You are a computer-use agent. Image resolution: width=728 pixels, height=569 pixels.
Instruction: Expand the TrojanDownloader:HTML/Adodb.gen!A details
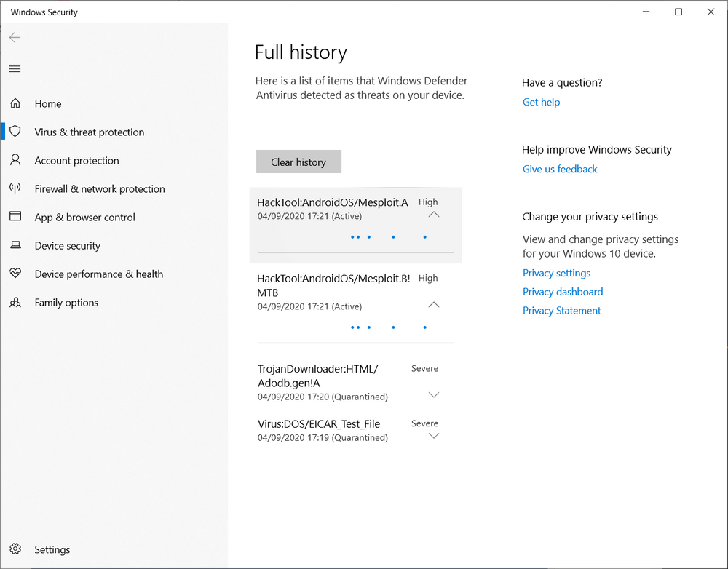434,394
